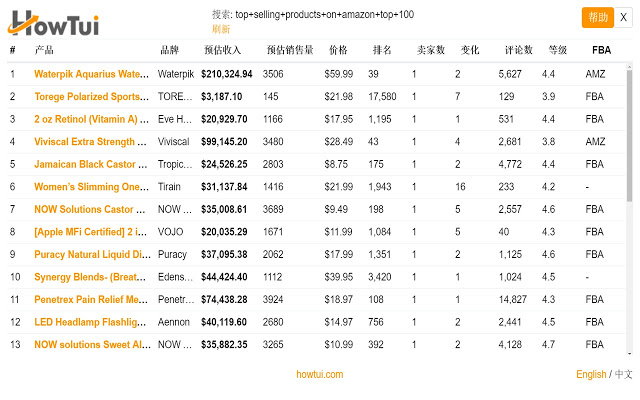The height and width of the screenshot is (400, 640).
Task: Sort by the 卖家数 column header
Action: (431, 50)
